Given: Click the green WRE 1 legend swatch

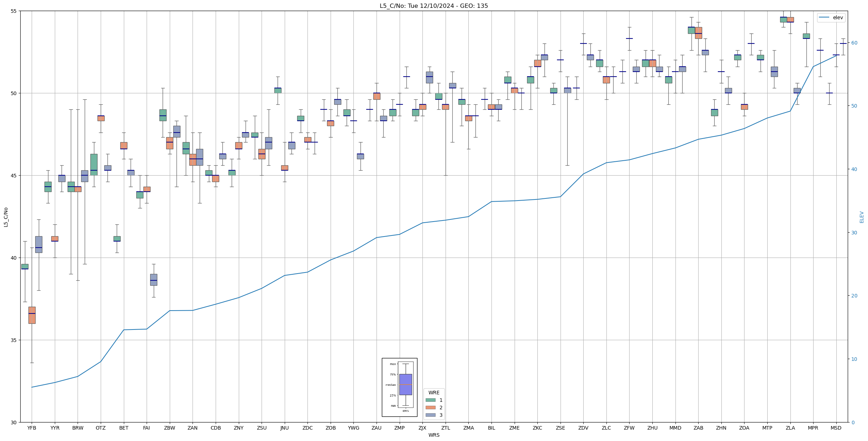Looking at the screenshot, I should point(430,400).
